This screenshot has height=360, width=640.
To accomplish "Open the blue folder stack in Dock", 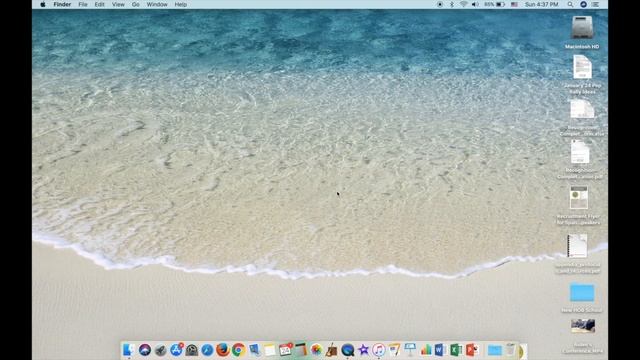I will pyautogui.click(x=495, y=350).
